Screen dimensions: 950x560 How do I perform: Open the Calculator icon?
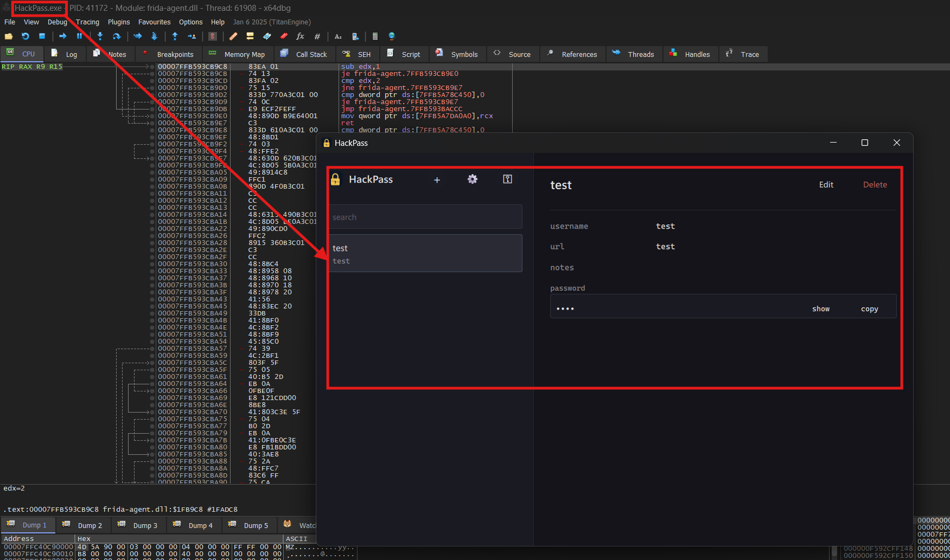click(x=375, y=36)
